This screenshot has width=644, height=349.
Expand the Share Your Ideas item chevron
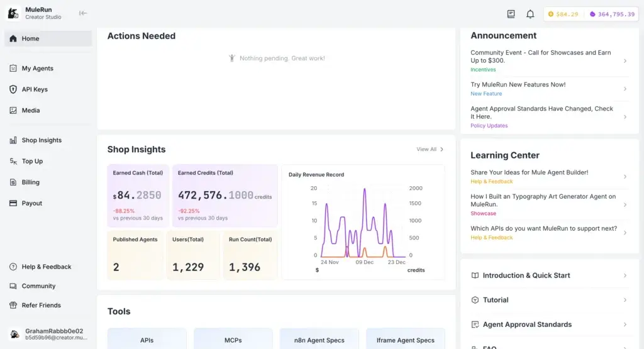click(x=625, y=177)
